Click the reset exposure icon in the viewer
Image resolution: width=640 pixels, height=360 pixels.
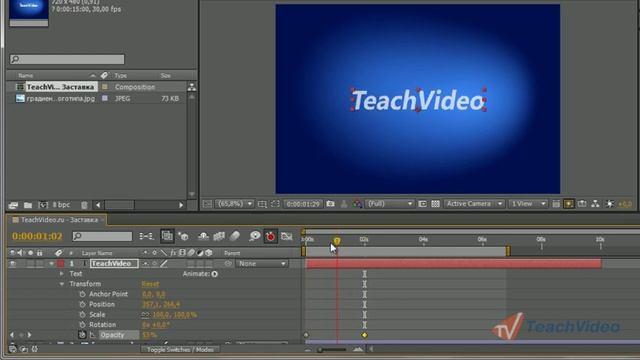pos(610,204)
